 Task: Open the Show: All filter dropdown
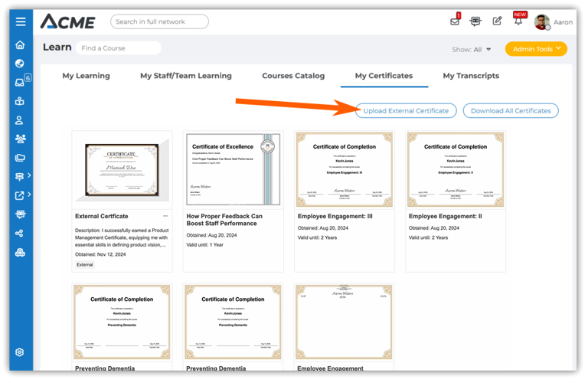pyautogui.click(x=472, y=50)
